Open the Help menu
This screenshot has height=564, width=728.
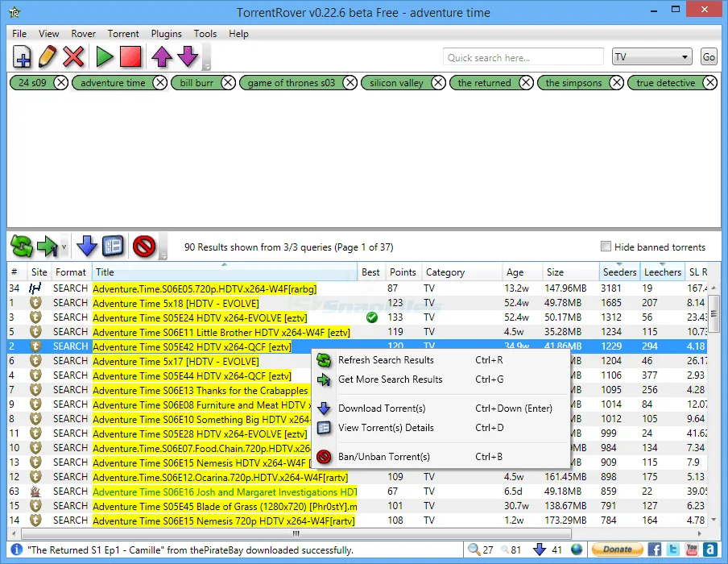coord(238,34)
